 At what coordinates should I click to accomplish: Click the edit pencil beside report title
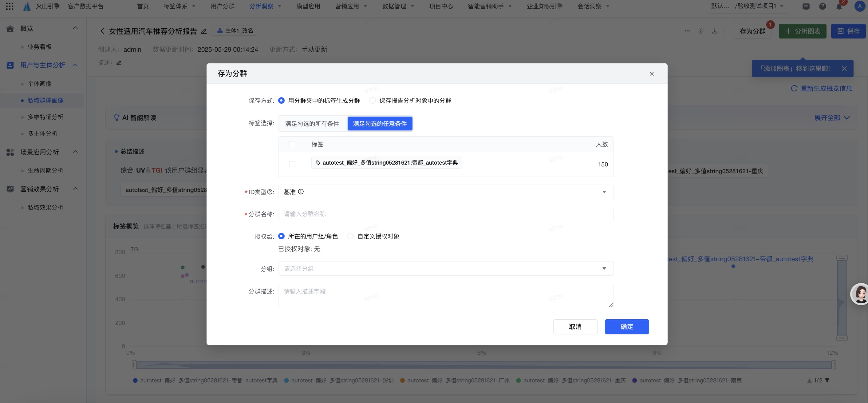click(x=204, y=31)
